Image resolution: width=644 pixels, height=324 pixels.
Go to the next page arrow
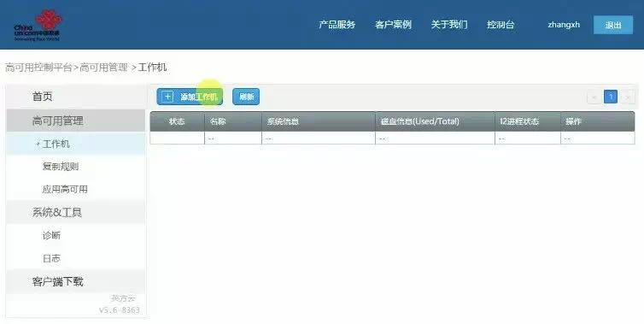(x=627, y=97)
